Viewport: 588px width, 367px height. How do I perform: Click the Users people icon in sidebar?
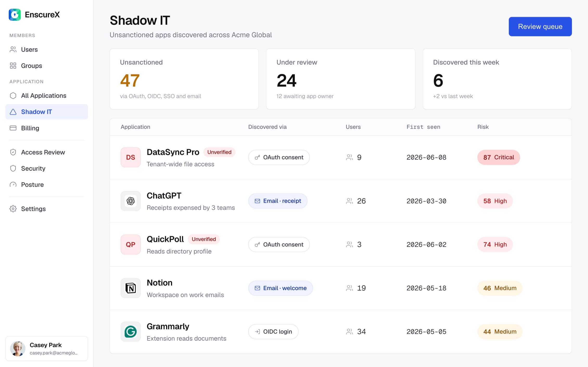point(13,49)
